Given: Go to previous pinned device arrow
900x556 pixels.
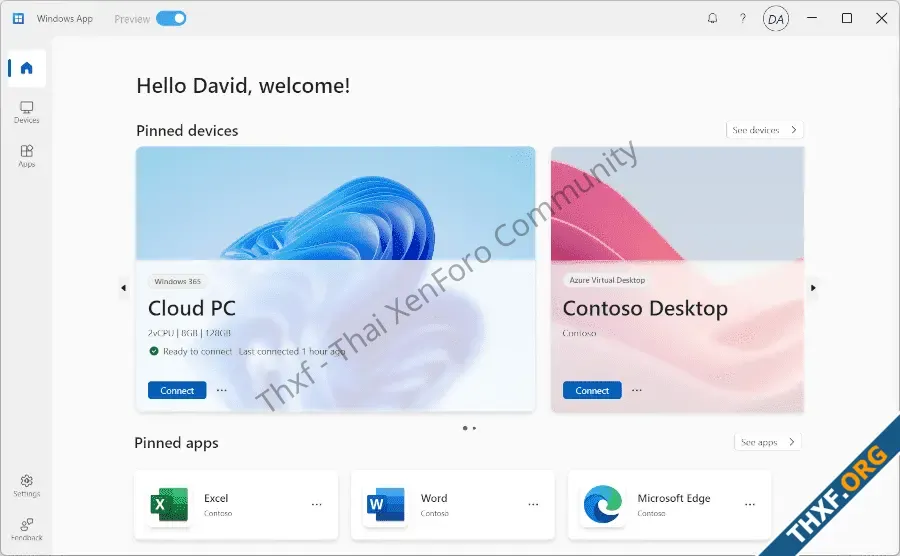Looking at the screenshot, I should click(x=123, y=288).
